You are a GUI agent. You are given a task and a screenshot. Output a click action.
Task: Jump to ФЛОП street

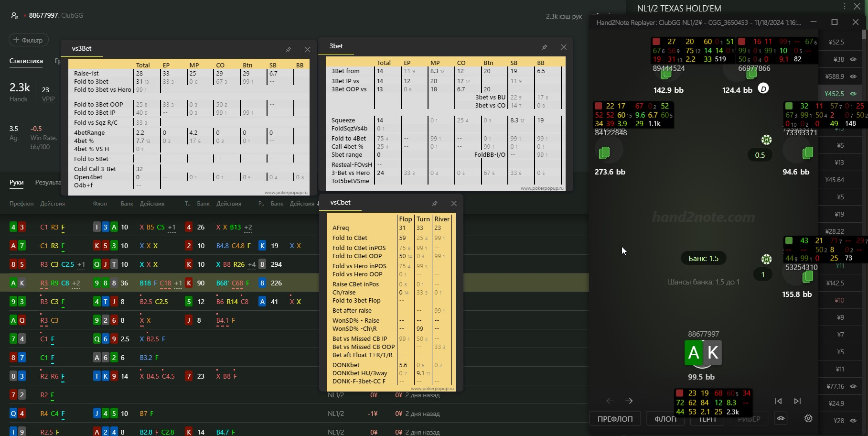(x=665, y=419)
